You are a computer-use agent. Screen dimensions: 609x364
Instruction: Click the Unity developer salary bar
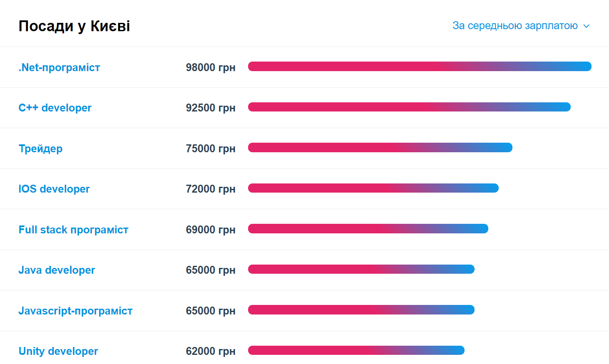pyautogui.click(x=356, y=350)
